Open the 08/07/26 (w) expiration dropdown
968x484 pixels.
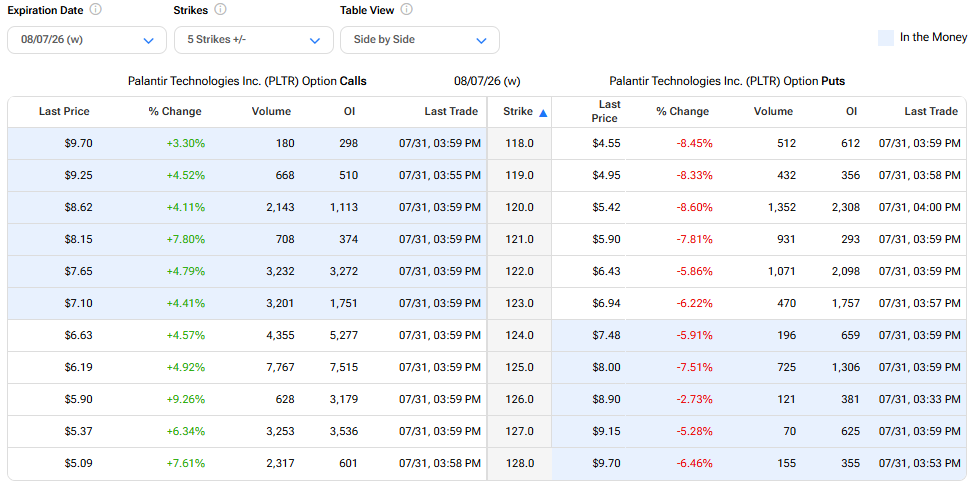click(x=87, y=40)
